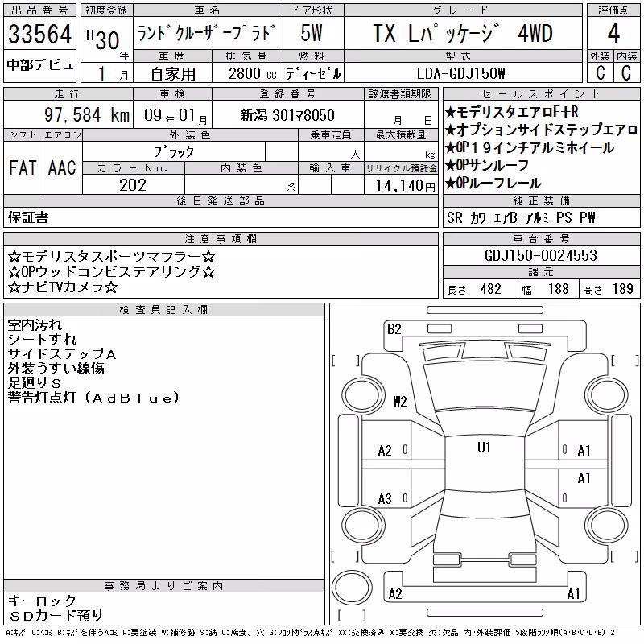644x644 pixels.
Task: Click mileage value 97,584 km
Action: pos(87,115)
